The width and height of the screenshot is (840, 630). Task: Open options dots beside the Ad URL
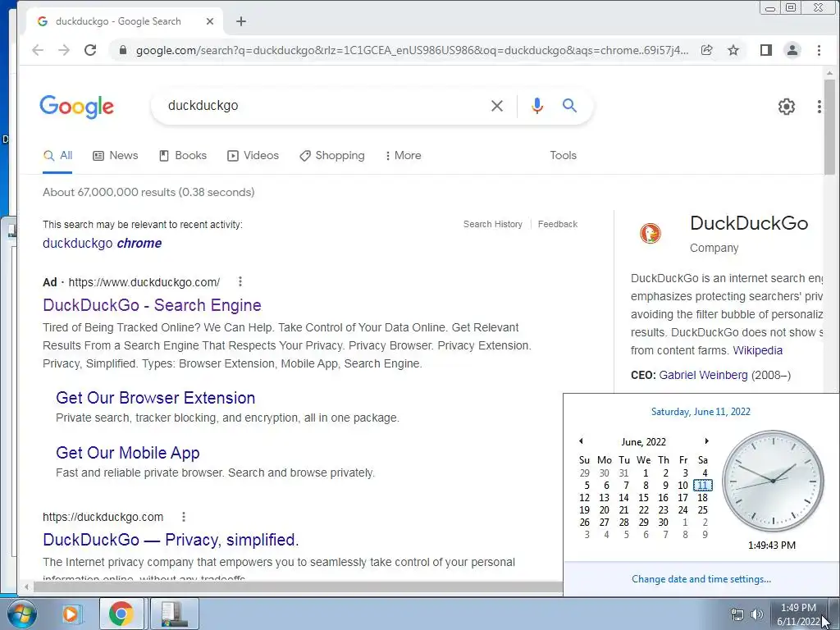point(240,281)
